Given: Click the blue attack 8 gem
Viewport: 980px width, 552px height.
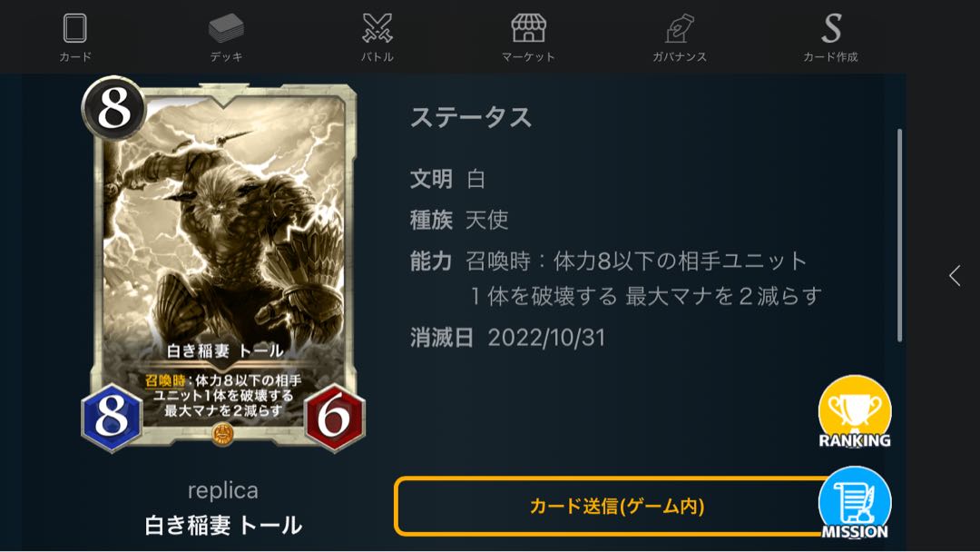Looking at the screenshot, I should coord(112,417).
